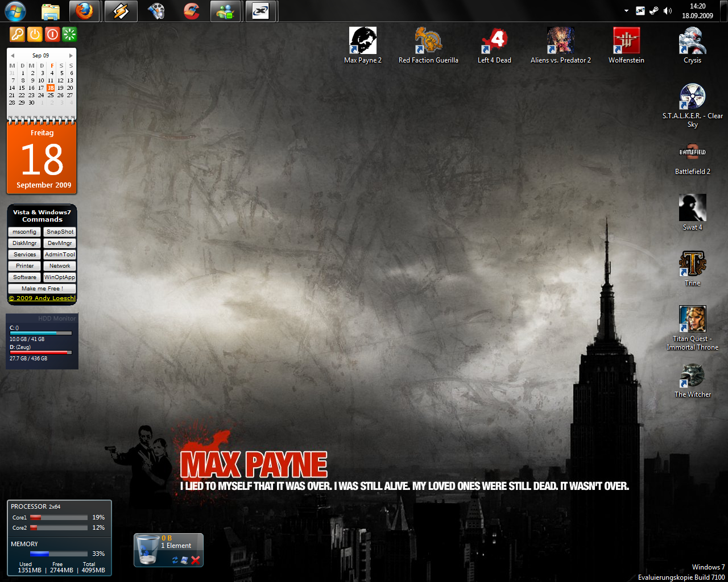Empty recycle bin with red X
This screenshot has width=728, height=582.
[x=196, y=560]
